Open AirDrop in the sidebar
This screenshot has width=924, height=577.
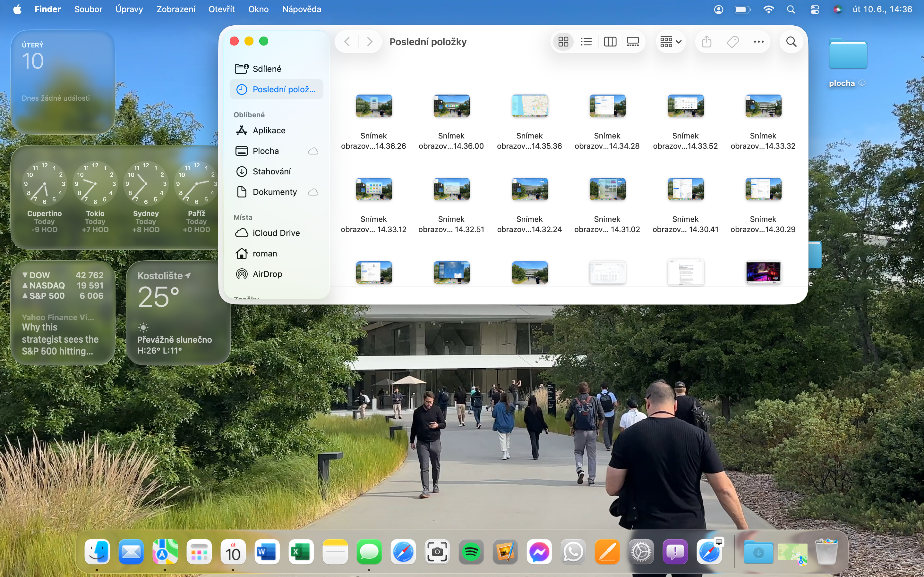click(267, 274)
